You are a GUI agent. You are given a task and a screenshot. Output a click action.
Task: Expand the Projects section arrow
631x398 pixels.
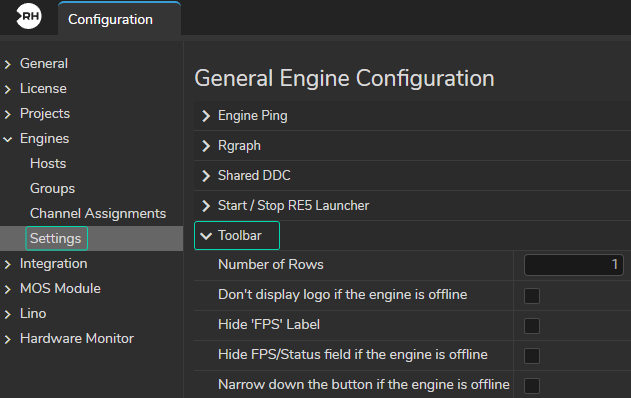(x=8, y=114)
